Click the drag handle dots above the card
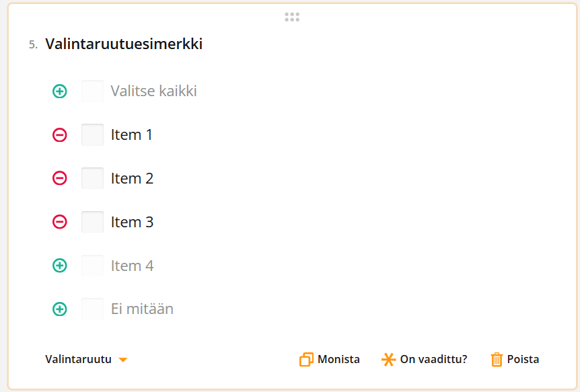The height and width of the screenshot is (392, 580). click(292, 17)
